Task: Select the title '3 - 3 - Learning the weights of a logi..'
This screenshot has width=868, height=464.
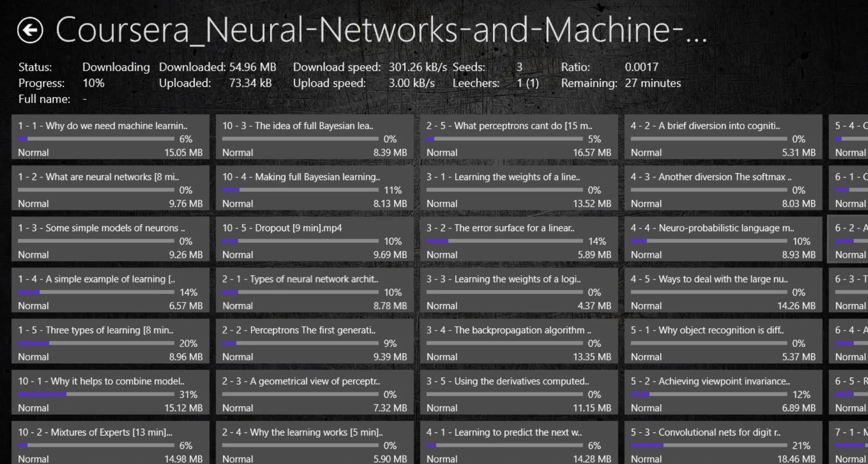Action: [504, 279]
